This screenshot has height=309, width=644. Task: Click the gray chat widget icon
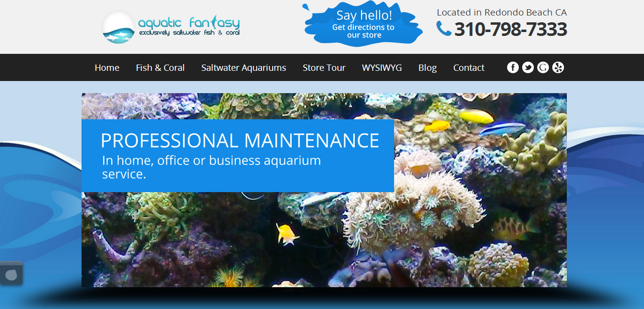[11, 274]
